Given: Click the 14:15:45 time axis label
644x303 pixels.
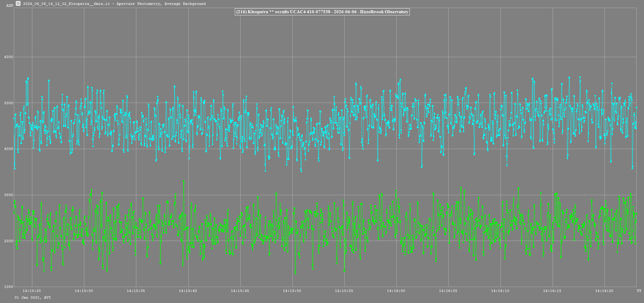Looking at the screenshot, I should (x=240, y=291).
